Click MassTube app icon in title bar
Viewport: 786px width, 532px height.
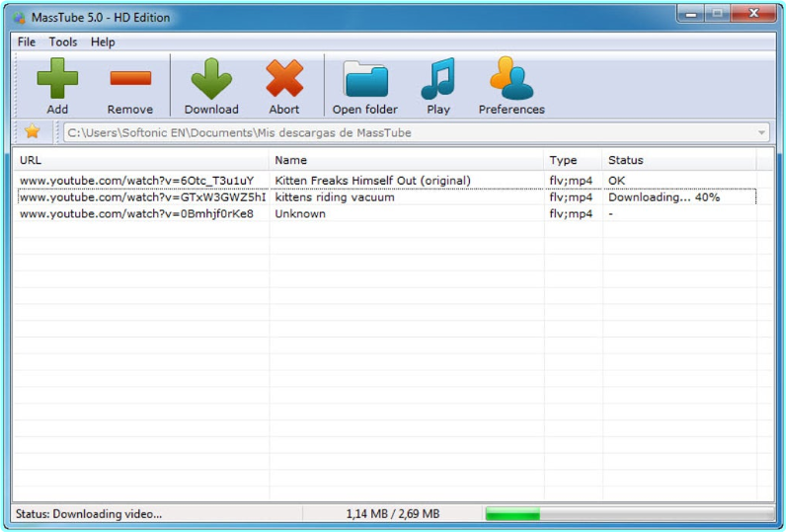pyautogui.click(x=20, y=18)
